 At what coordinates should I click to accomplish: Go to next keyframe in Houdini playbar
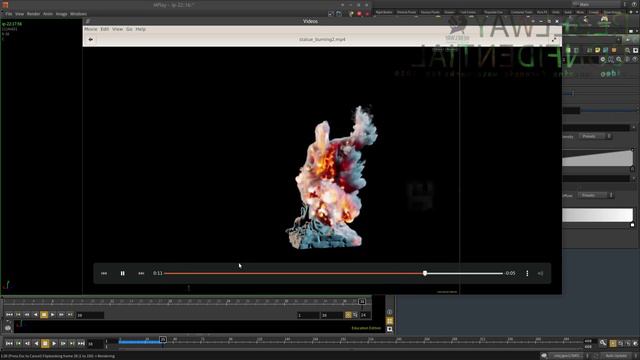(x=72, y=344)
